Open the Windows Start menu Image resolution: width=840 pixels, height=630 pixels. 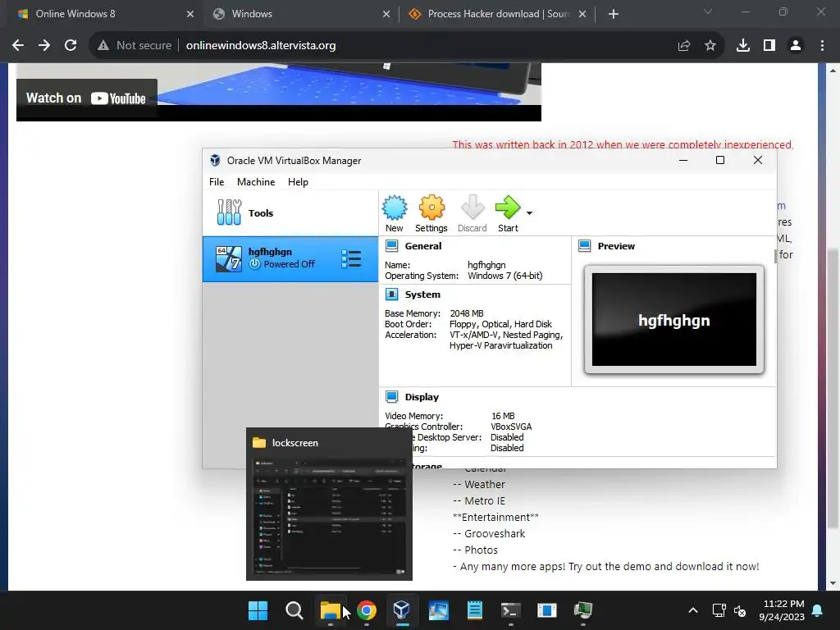(x=258, y=610)
